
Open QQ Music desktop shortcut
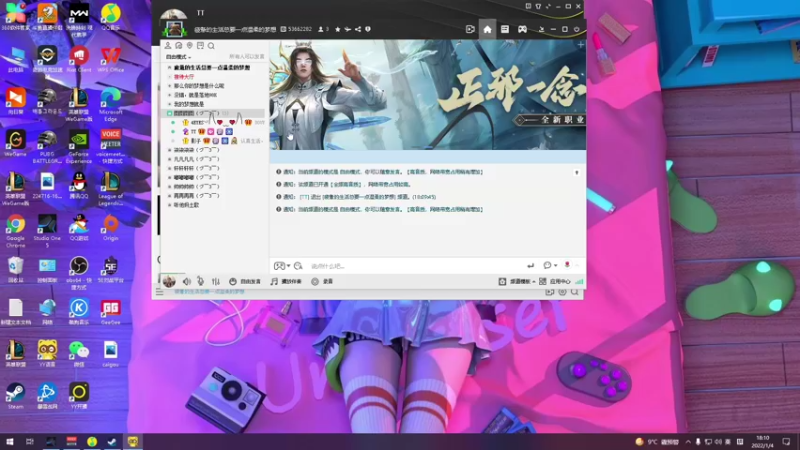111,17
